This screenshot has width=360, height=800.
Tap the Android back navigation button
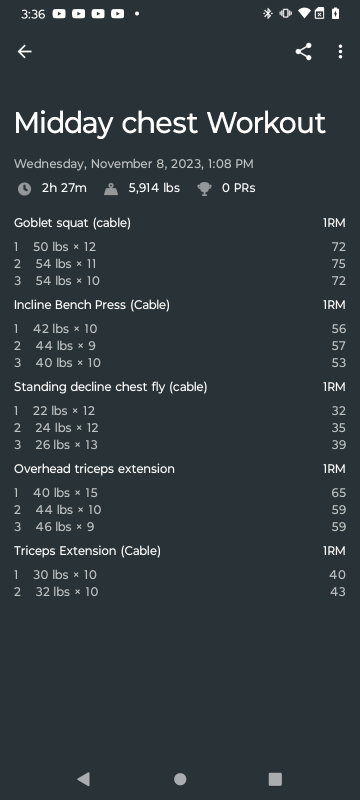point(83,779)
